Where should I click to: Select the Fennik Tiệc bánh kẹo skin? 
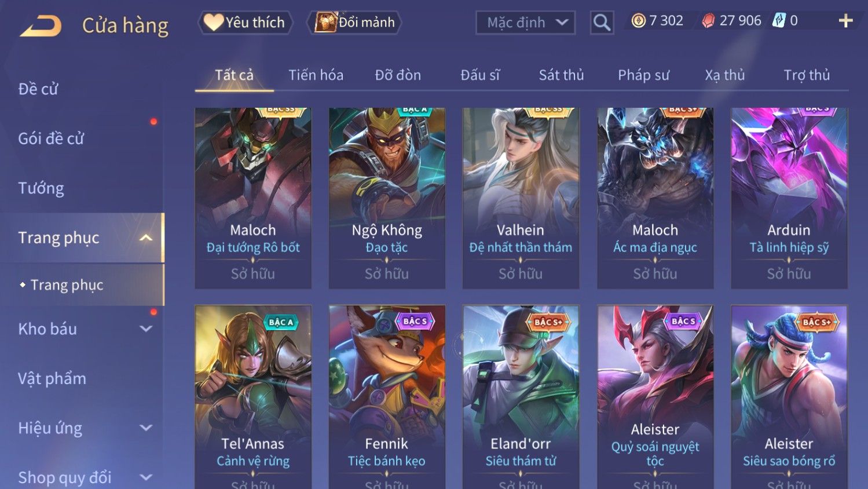[x=387, y=397]
